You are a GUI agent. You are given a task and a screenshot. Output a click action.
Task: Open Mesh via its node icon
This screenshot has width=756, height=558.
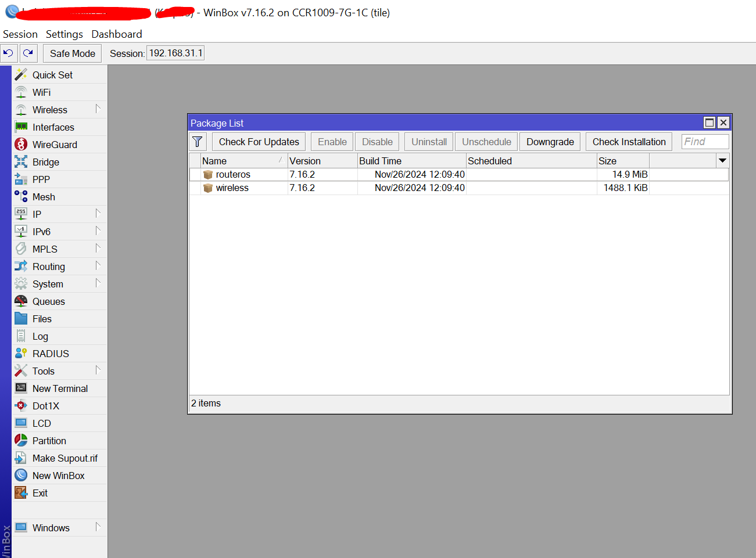tap(21, 196)
